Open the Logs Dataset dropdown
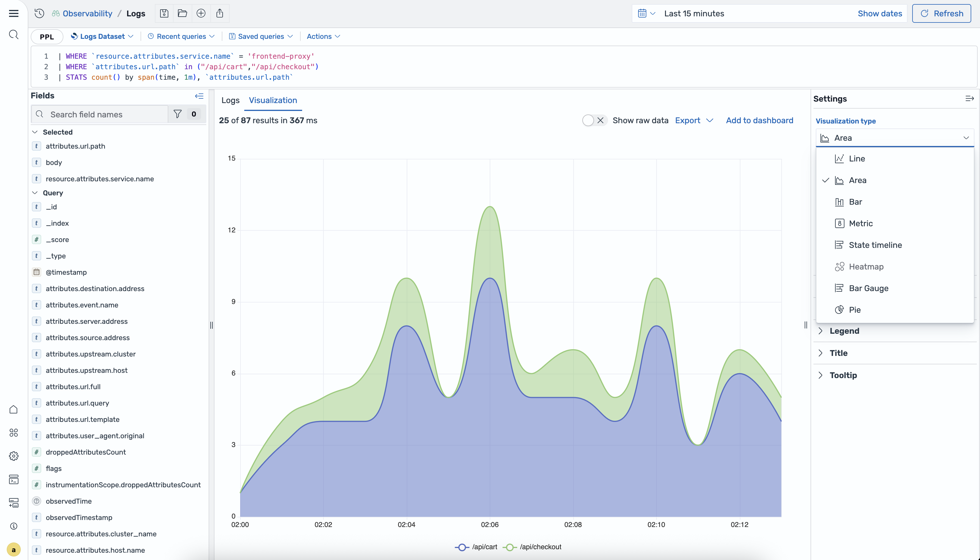Image resolution: width=980 pixels, height=560 pixels. (102, 36)
